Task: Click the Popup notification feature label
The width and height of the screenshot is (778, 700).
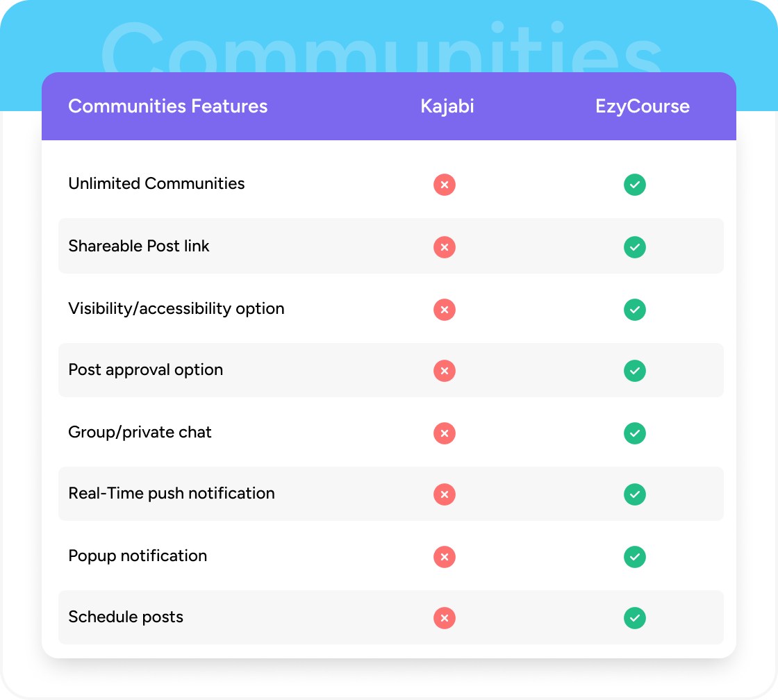Action: (138, 556)
